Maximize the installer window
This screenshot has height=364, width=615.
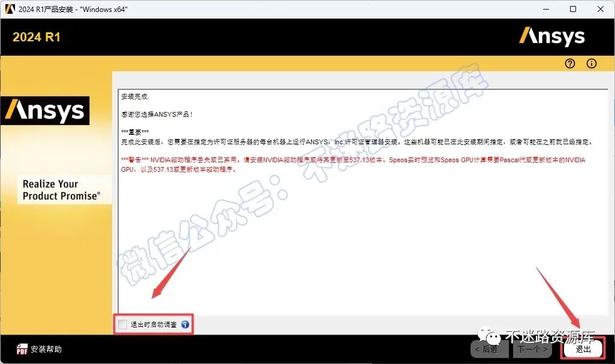point(573,9)
